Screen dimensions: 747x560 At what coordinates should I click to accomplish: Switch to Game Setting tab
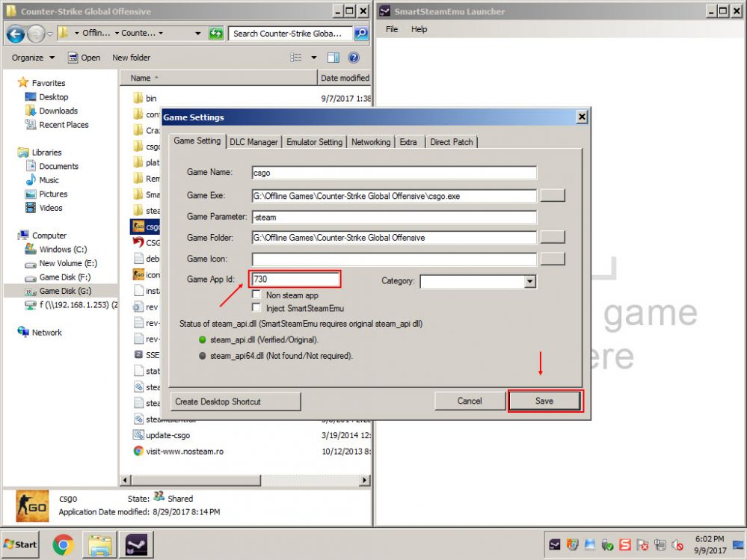[197, 141]
